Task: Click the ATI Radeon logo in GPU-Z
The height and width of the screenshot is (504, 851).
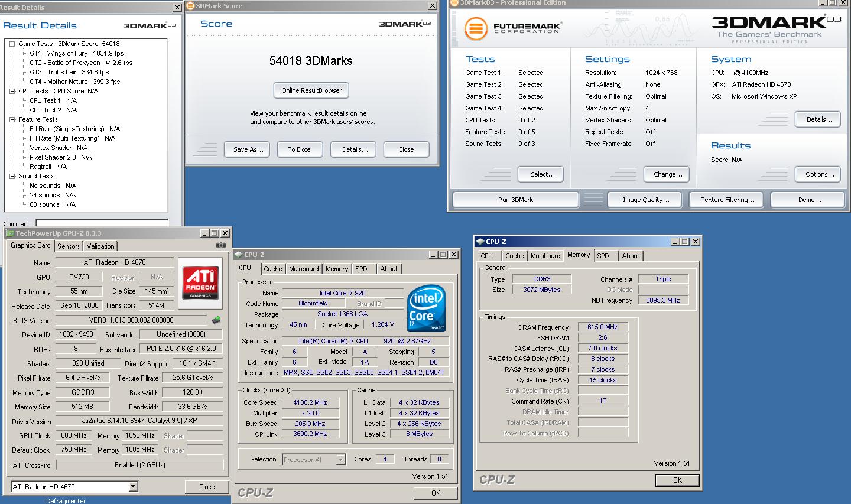Action: point(200,283)
